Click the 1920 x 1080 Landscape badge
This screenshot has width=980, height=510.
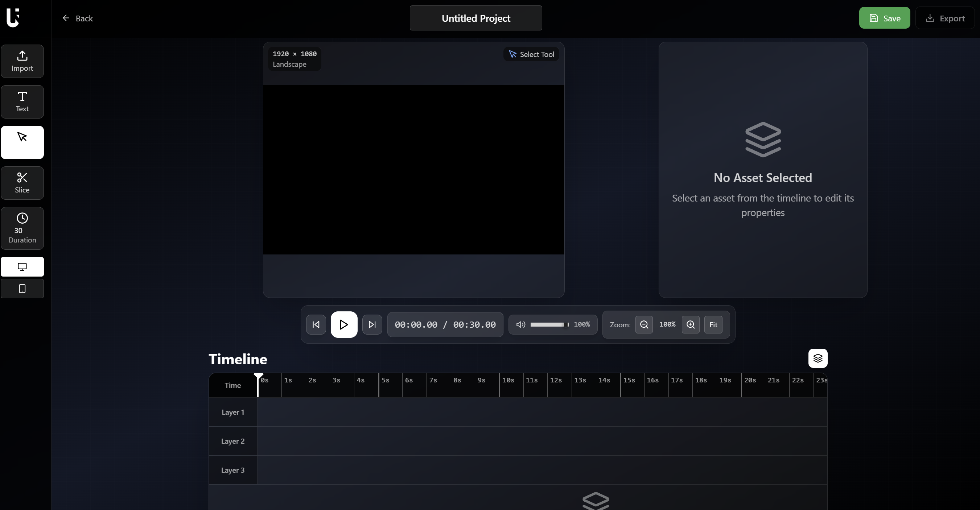click(294, 59)
